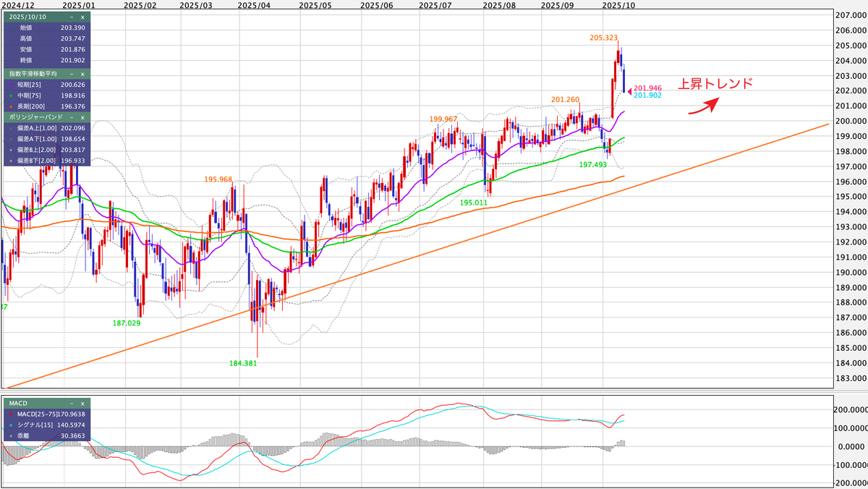
Task: Click the purple 短期[25] legend marker
Action: (x=10, y=85)
